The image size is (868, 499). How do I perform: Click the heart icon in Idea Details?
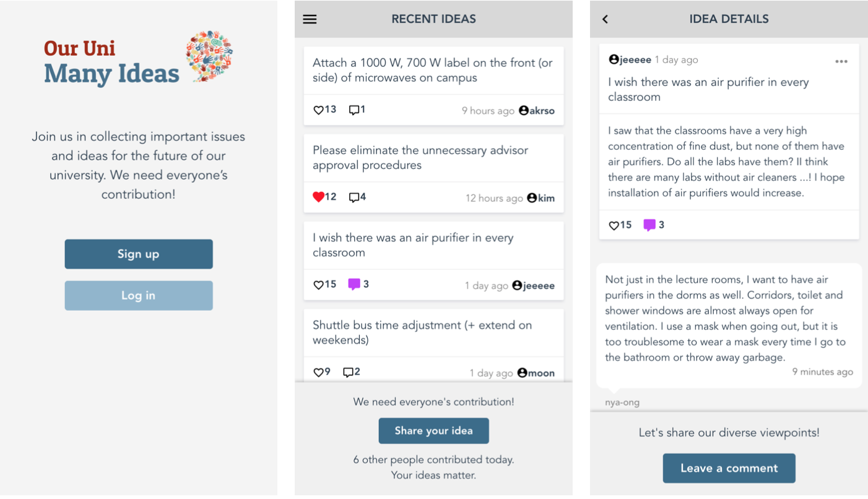614,225
